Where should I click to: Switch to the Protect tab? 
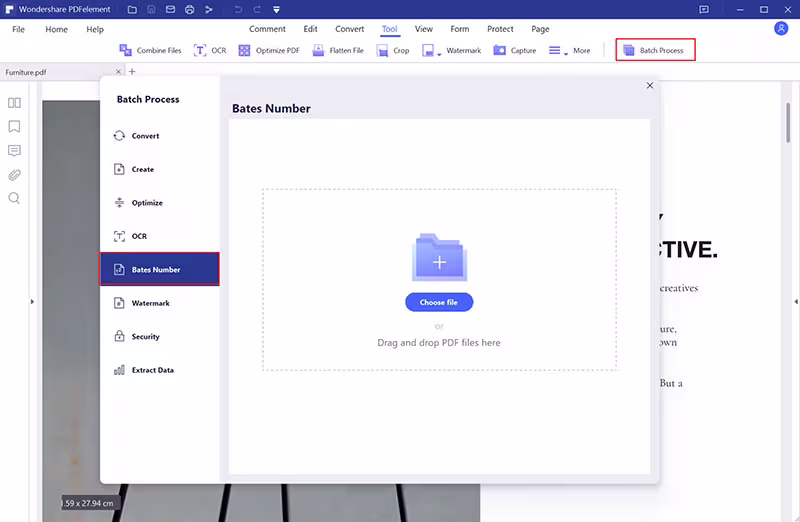(x=500, y=29)
